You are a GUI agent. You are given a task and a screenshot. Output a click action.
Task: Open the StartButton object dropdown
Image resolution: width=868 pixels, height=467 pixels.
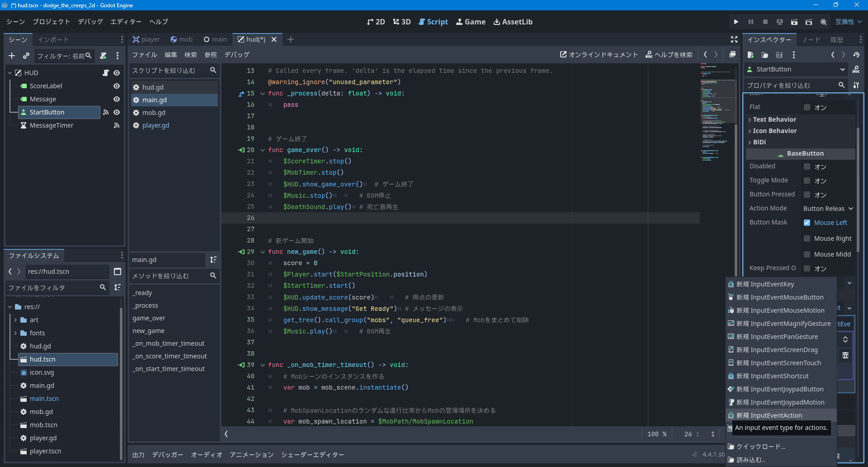pos(796,69)
